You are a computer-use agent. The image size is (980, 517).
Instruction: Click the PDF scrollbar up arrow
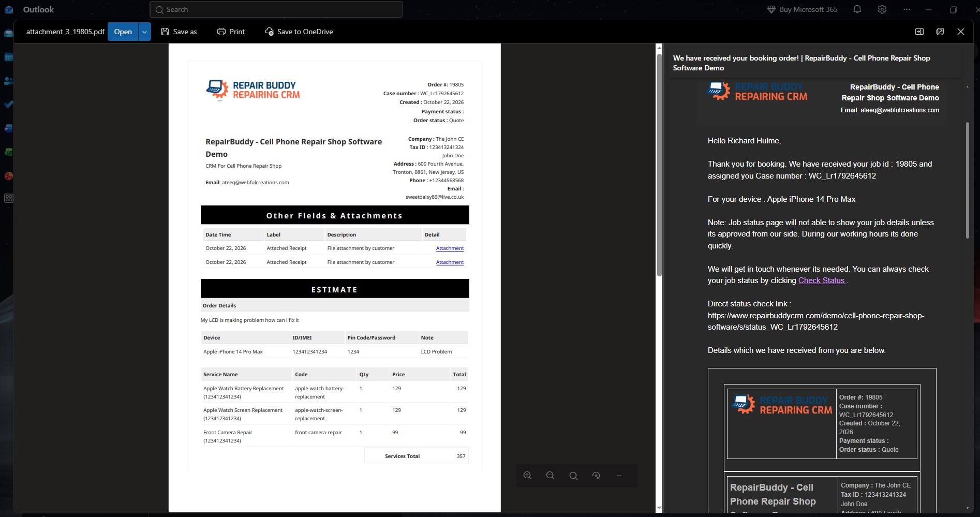[x=659, y=48]
